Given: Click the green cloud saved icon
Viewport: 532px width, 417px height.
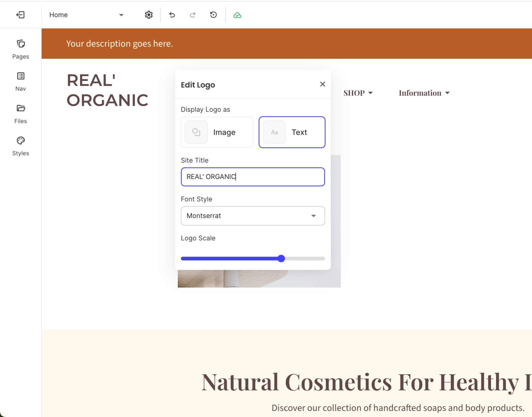Looking at the screenshot, I should (237, 15).
